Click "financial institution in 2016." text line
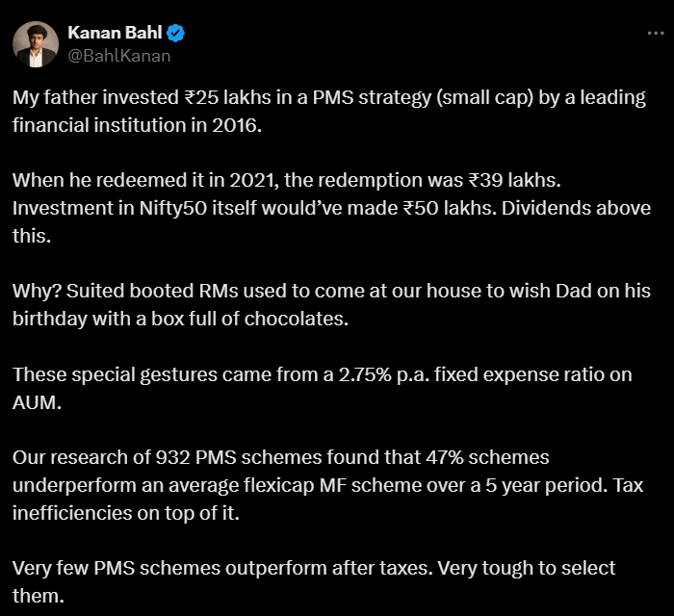The height and width of the screenshot is (616, 674). click(137, 125)
